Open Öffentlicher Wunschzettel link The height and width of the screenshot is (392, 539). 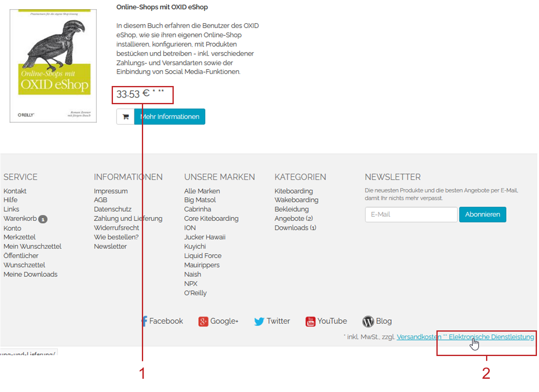click(x=24, y=261)
